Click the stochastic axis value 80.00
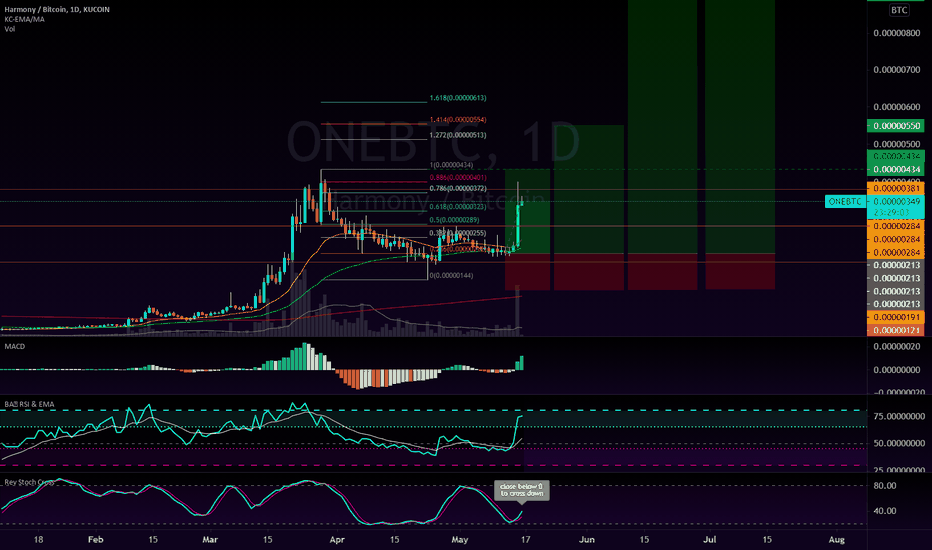 (885, 486)
